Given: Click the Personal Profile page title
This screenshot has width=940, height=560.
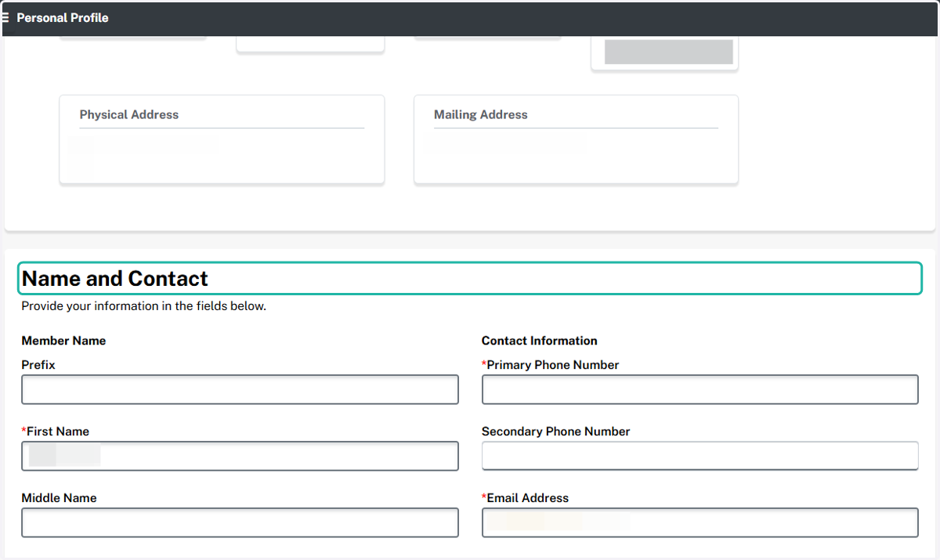Looking at the screenshot, I should (x=63, y=17).
